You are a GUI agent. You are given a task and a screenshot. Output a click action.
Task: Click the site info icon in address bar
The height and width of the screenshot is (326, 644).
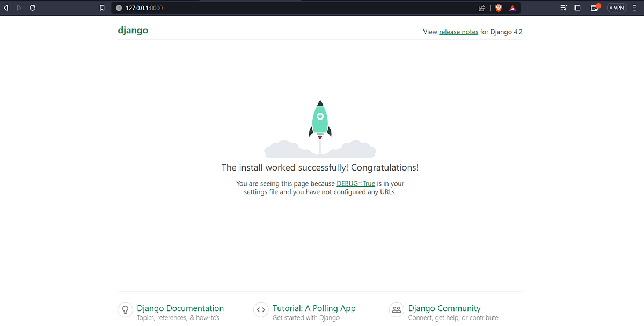click(118, 8)
